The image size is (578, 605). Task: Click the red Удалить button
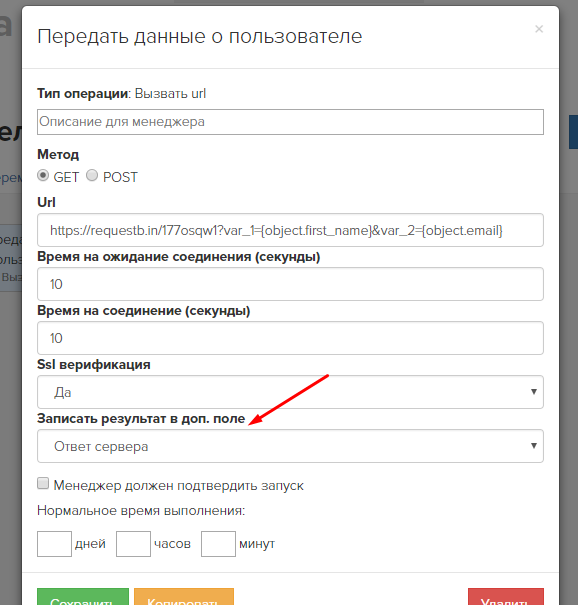(x=506, y=597)
